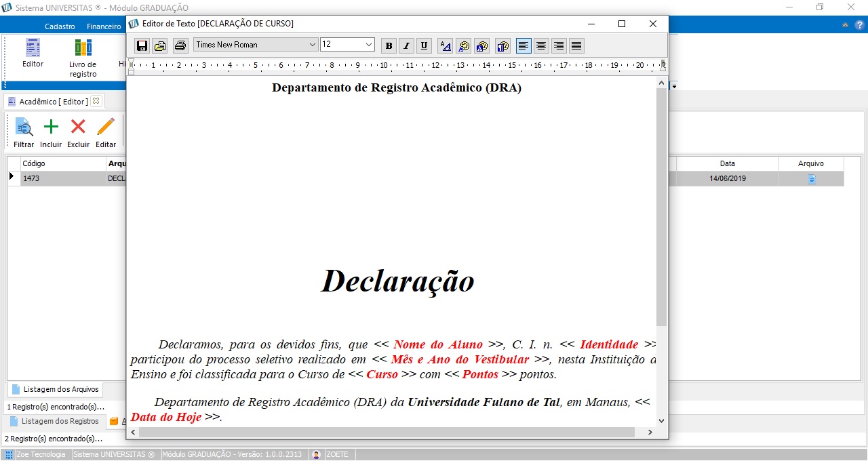Collapse the ribbon with the top-right chevron

[845, 25]
